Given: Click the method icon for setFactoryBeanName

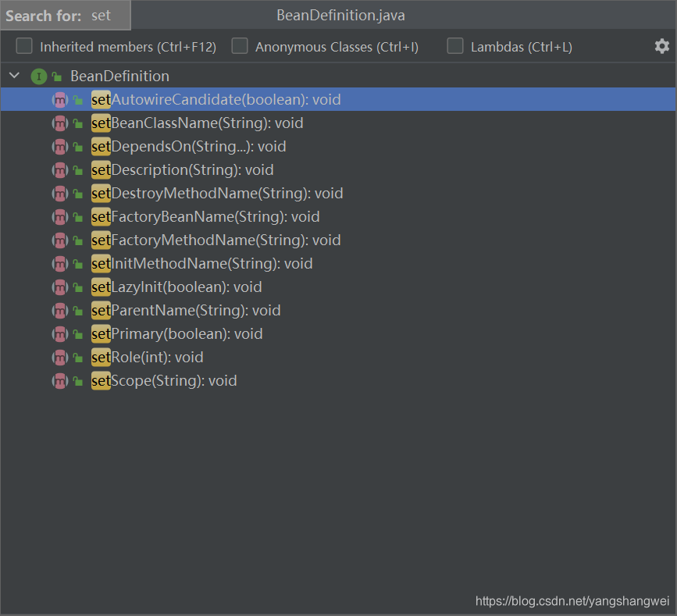Looking at the screenshot, I should (60, 217).
